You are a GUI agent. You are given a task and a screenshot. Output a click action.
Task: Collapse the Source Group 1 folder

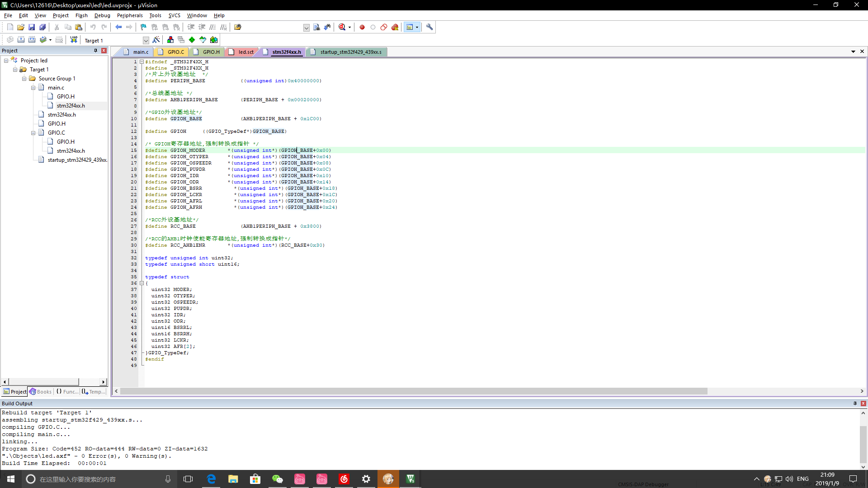[24, 79]
